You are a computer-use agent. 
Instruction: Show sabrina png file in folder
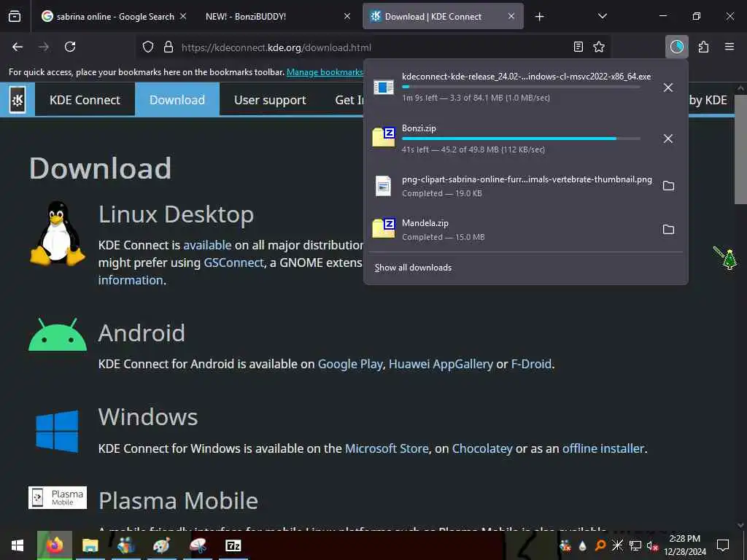coord(668,186)
